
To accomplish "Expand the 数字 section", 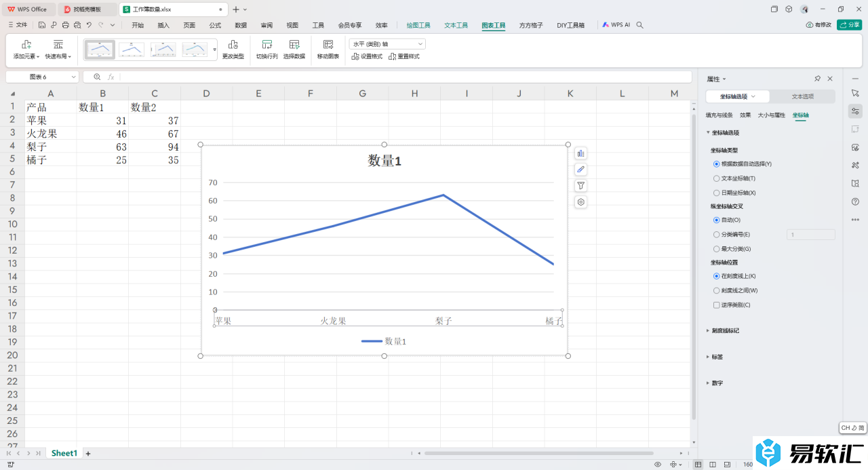I will tap(714, 383).
